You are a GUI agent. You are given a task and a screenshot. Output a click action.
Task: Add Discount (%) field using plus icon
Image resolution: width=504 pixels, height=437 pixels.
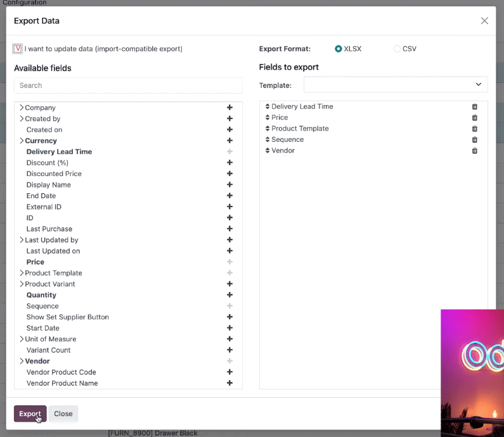(229, 163)
